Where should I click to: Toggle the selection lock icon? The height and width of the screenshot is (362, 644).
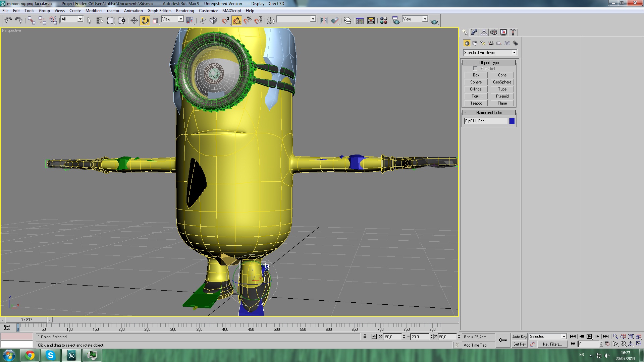[365, 337]
